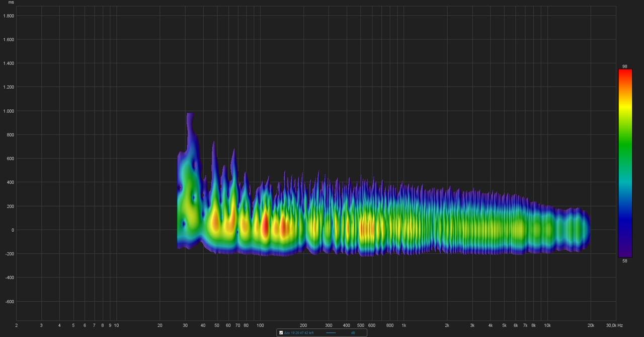
Task: Click the 1.000 ms time axis label
Action: 9,111
